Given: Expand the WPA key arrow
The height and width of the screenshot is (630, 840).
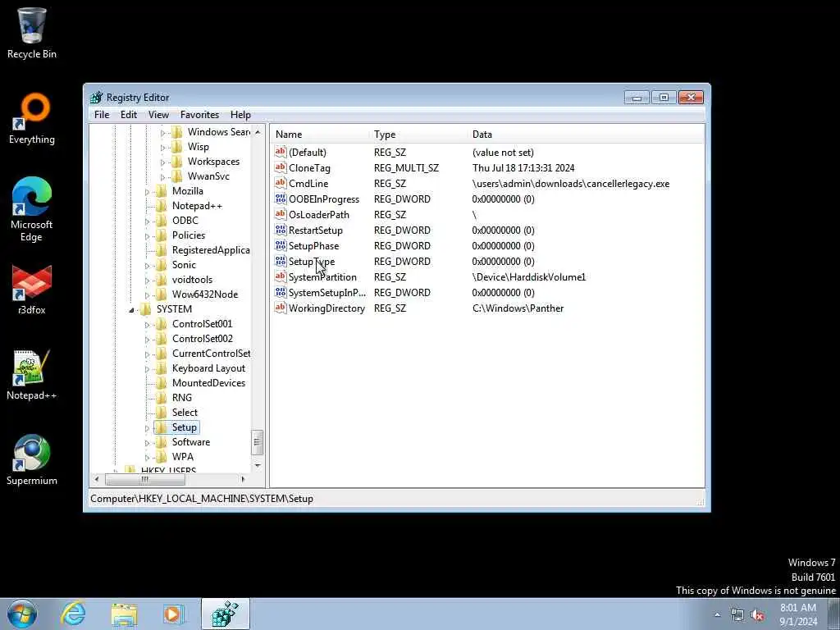Looking at the screenshot, I should (x=148, y=458).
